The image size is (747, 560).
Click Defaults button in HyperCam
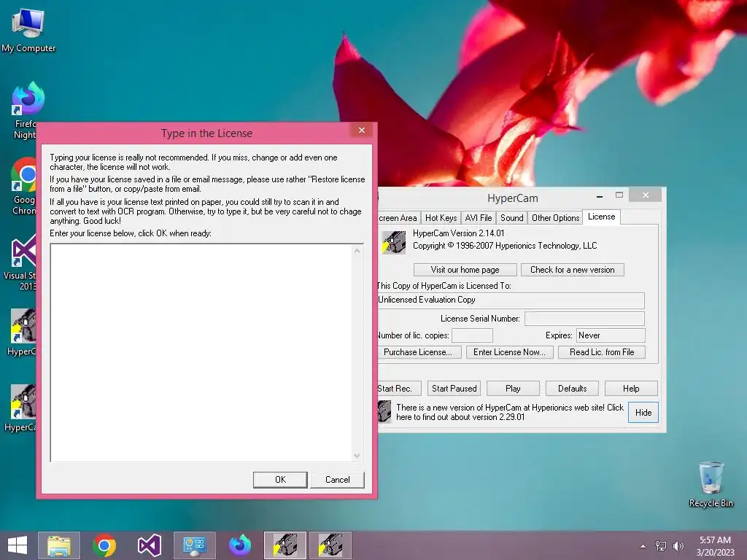point(572,388)
